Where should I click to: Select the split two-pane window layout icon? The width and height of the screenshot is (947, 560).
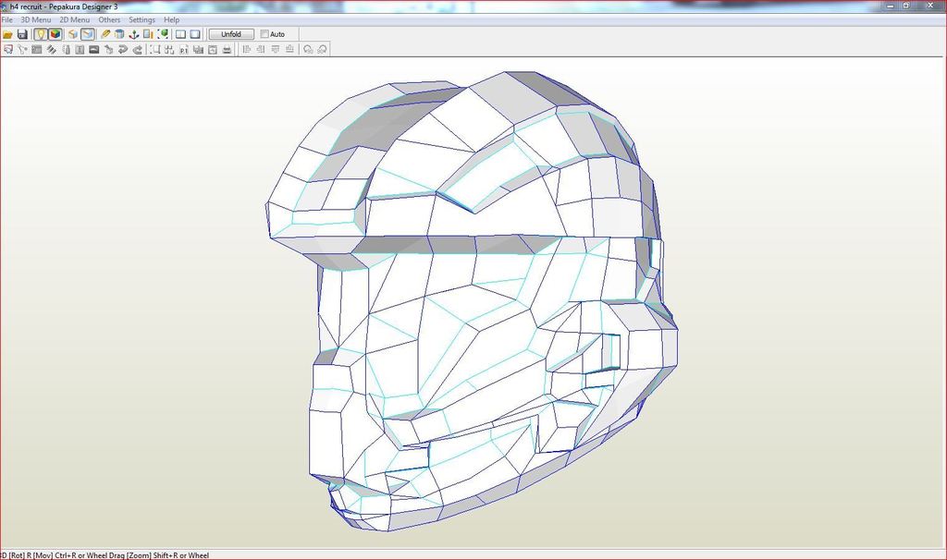point(181,34)
